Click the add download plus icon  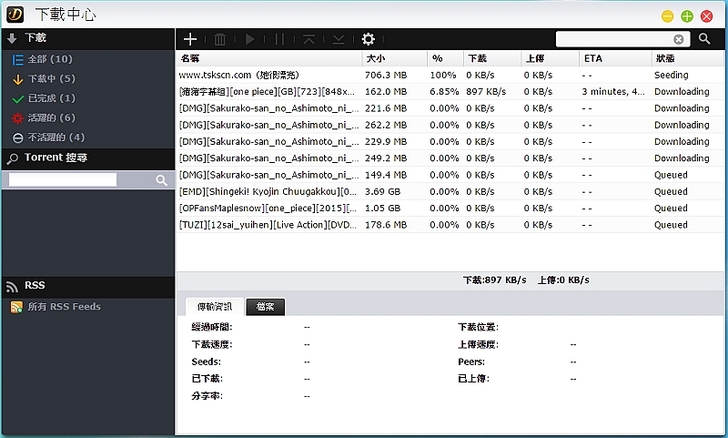coord(190,39)
